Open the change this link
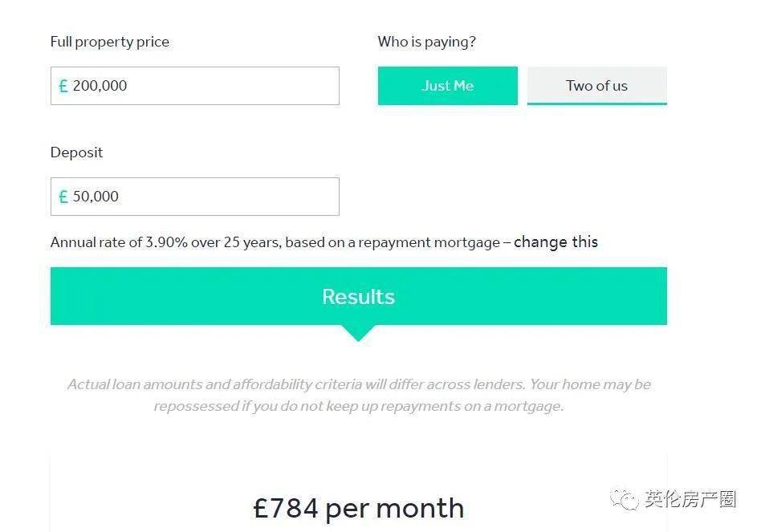The height and width of the screenshot is (532, 761). 555,242
